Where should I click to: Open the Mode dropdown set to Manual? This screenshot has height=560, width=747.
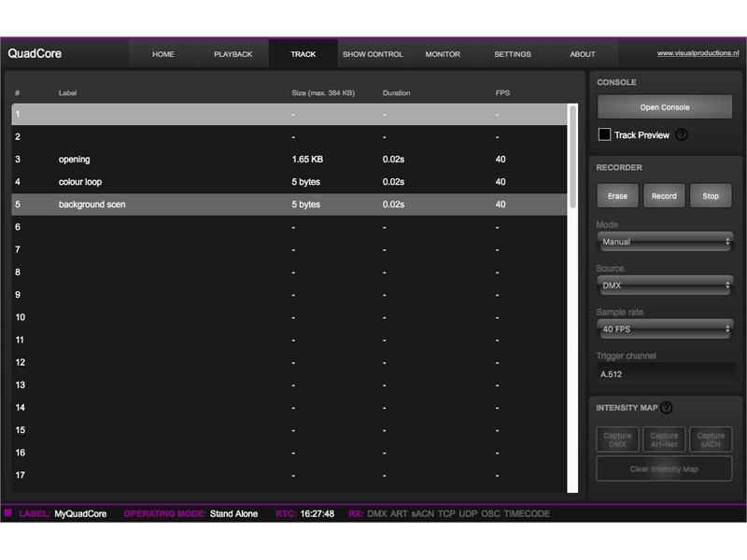(665, 241)
